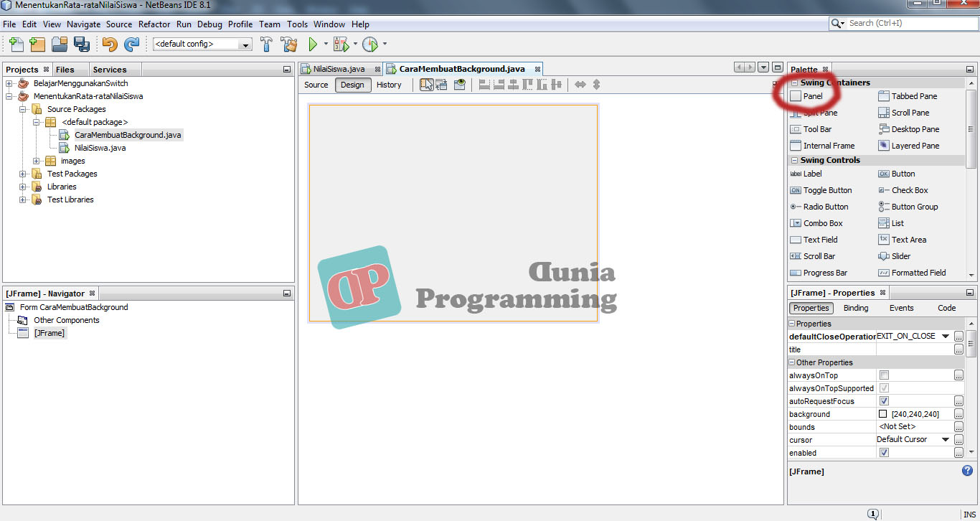Select Toggle Button in the Palette
980x521 pixels.
[x=821, y=190]
